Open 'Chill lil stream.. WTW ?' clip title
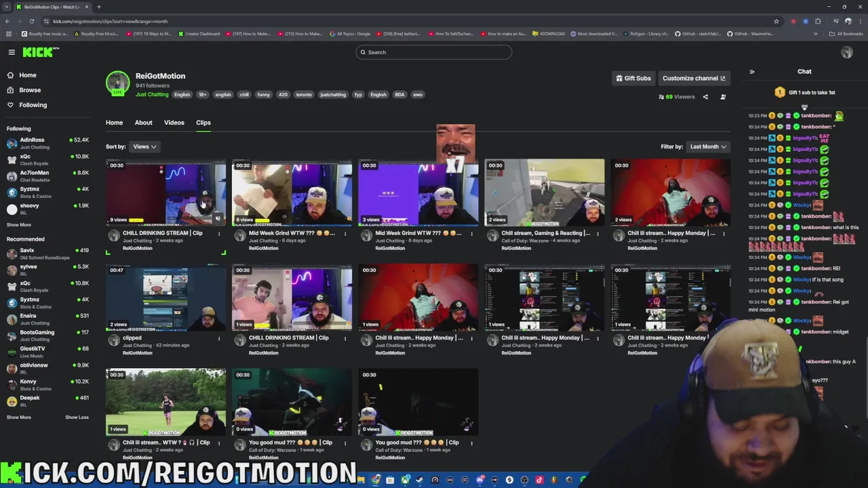This screenshot has height=488, width=868. tap(166, 443)
